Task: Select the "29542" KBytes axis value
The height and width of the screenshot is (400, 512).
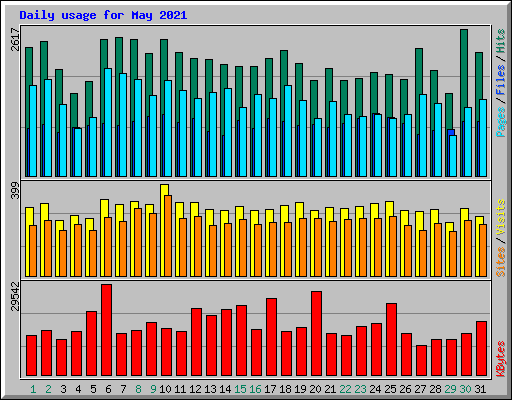Action: 15,296
